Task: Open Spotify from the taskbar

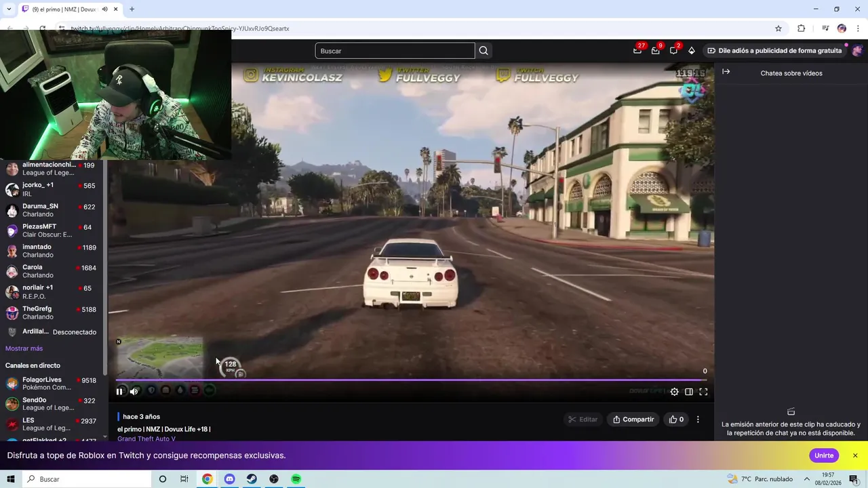Action: point(296,479)
